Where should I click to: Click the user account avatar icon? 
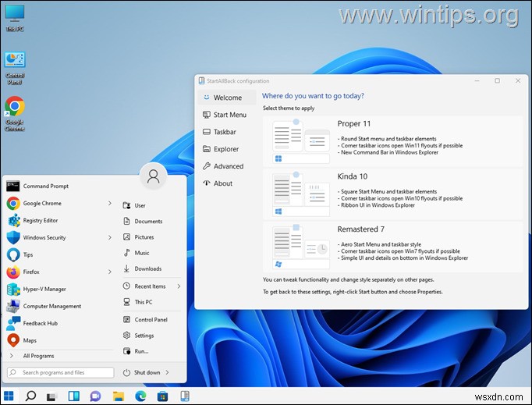click(153, 176)
